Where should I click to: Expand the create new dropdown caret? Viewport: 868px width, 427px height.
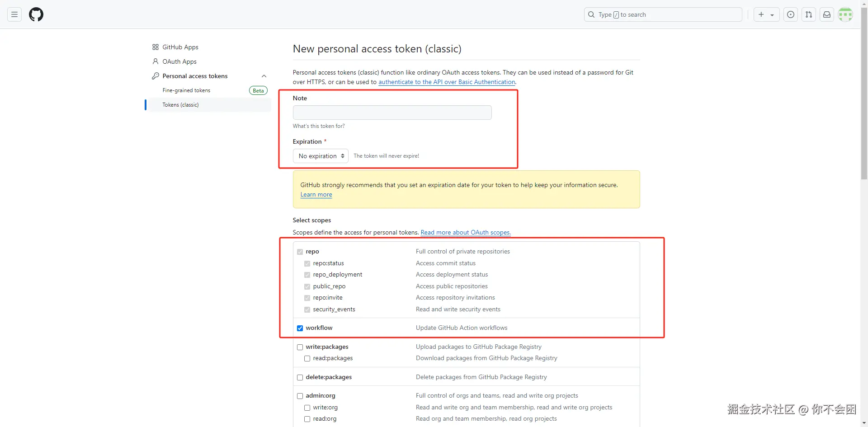[x=772, y=15]
